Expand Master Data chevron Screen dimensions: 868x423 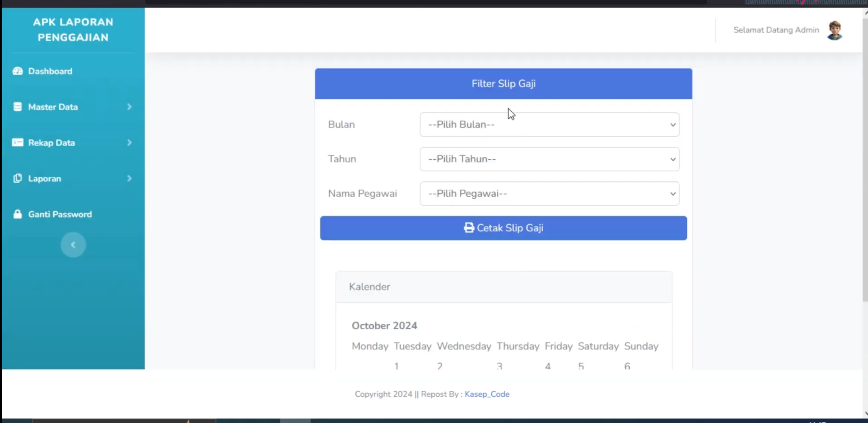129,107
